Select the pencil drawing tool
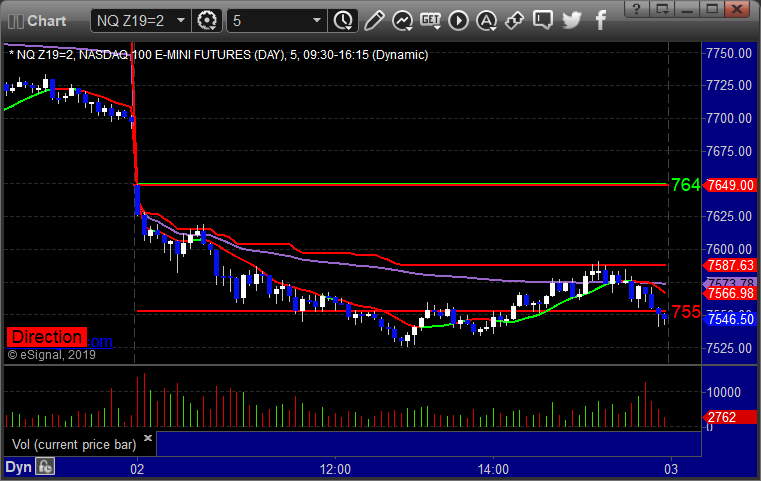The width and height of the screenshot is (761, 481). 374,21
